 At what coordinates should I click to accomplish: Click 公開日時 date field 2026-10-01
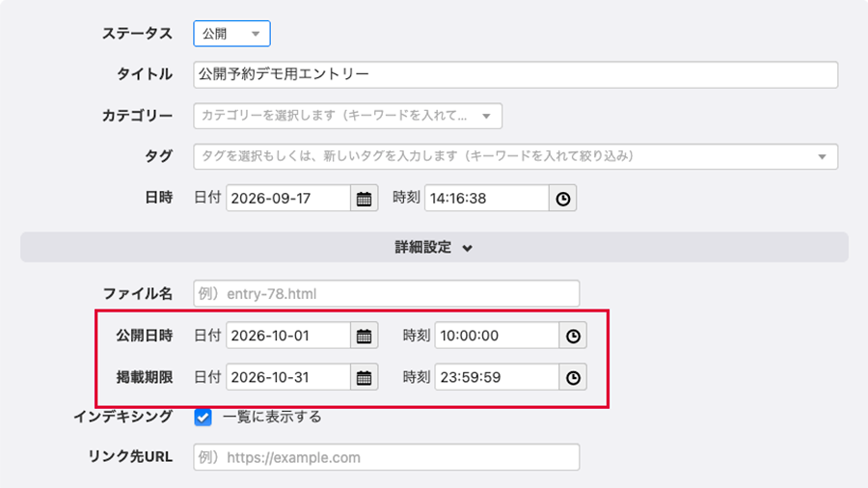coord(288,336)
